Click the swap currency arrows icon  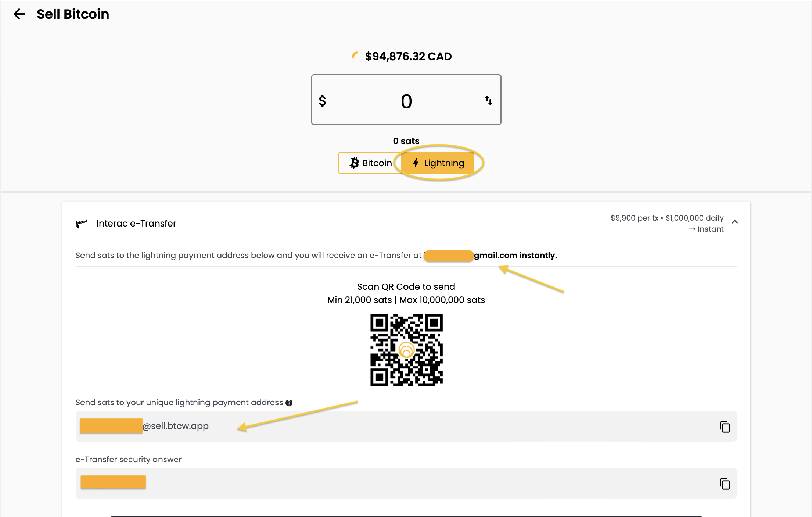click(488, 100)
